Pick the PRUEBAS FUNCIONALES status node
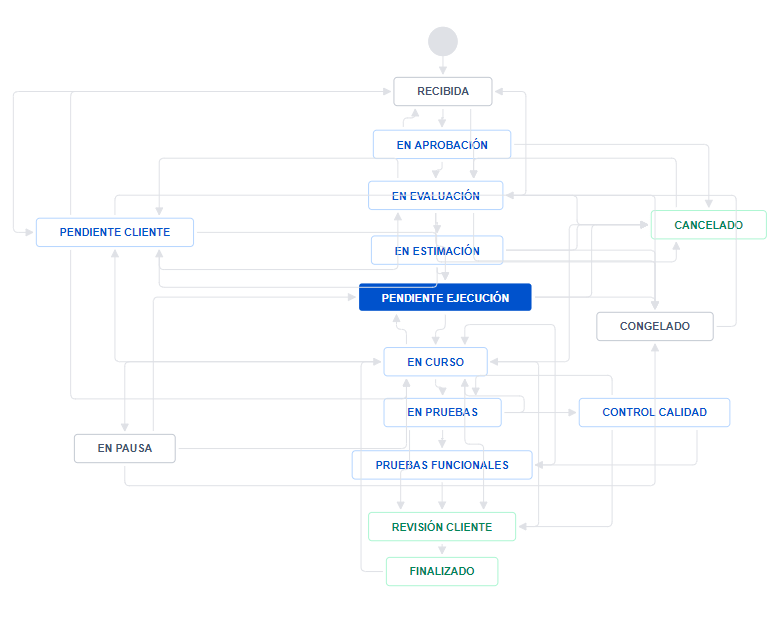This screenshot has width=778, height=620. click(x=442, y=465)
